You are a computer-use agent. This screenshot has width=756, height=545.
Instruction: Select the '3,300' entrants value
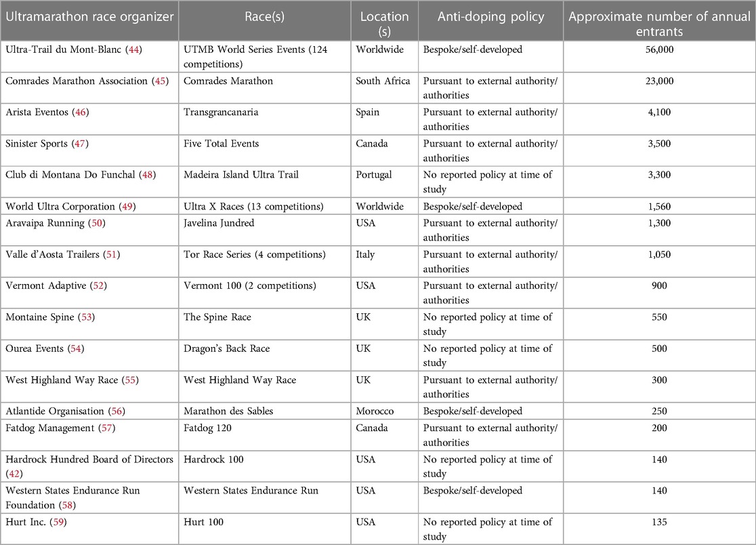(660, 175)
